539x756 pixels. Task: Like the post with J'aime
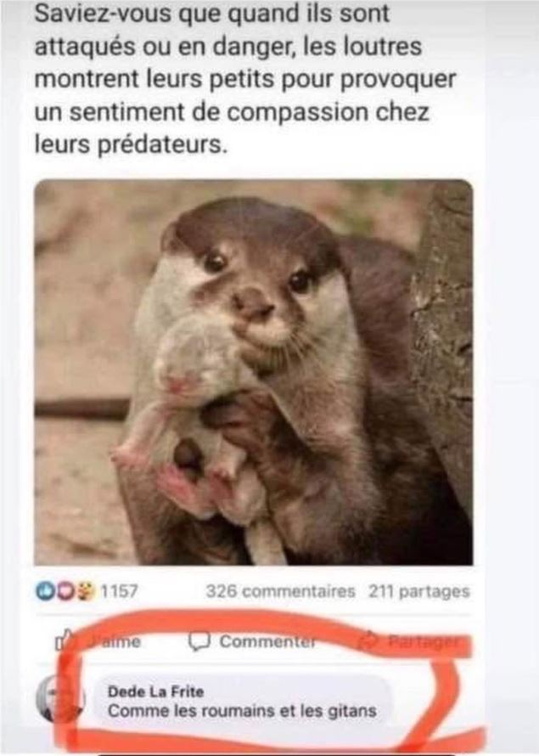coord(114,641)
